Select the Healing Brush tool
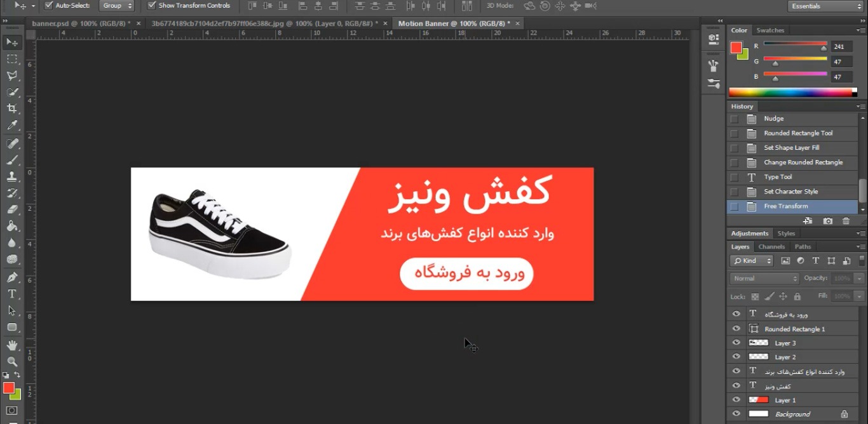This screenshot has height=424, width=868. coord(11,143)
